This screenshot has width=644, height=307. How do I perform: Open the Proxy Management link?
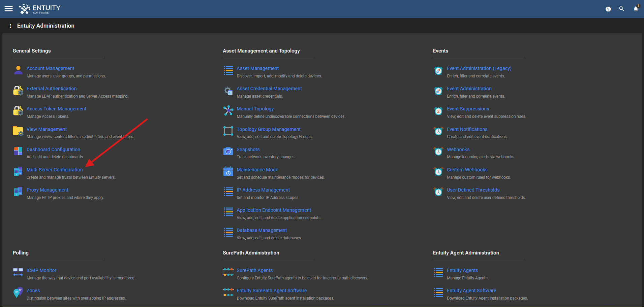pos(48,190)
